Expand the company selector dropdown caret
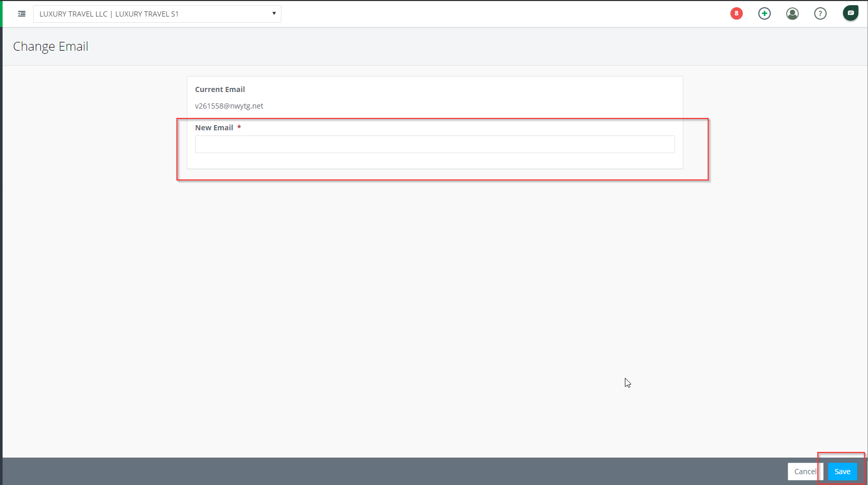The image size is (868, 485). click(274, 13)
